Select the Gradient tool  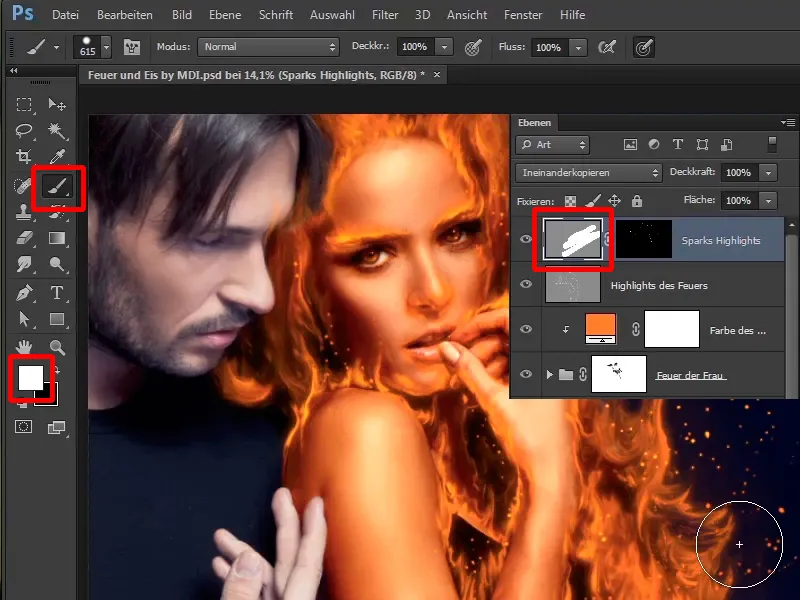pyautogui.click(x=57, y=238)
